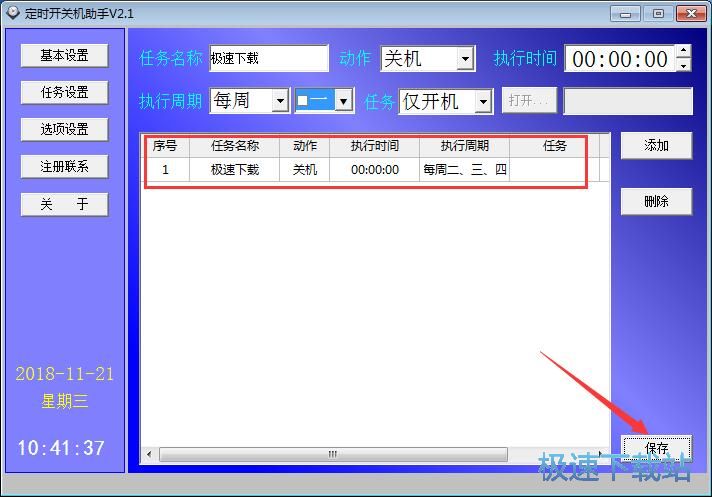Switch to 任务设置 task settings
Viewport: 712px width, 497px height.
point(64,93)
